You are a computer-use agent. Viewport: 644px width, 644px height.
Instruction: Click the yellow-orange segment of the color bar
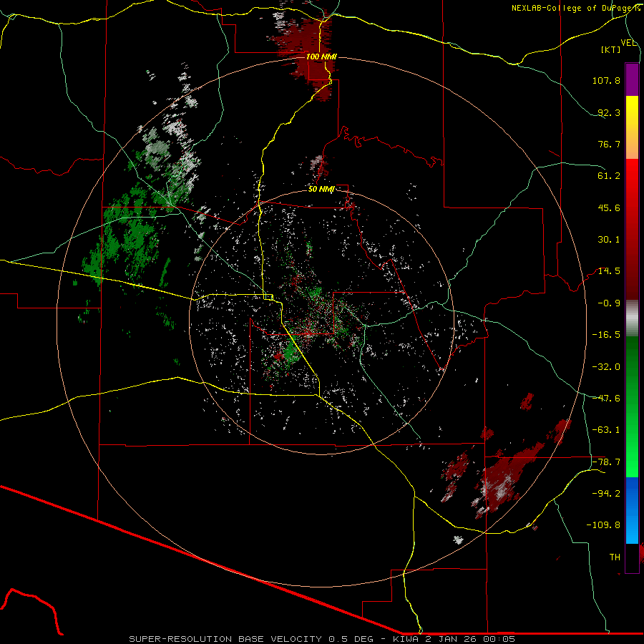point(632,127)
